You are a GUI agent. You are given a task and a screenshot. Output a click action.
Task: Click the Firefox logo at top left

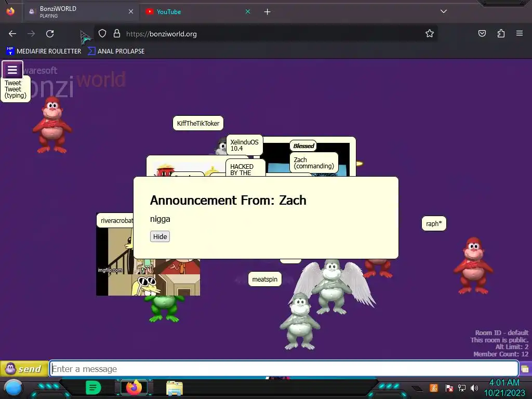10,11
